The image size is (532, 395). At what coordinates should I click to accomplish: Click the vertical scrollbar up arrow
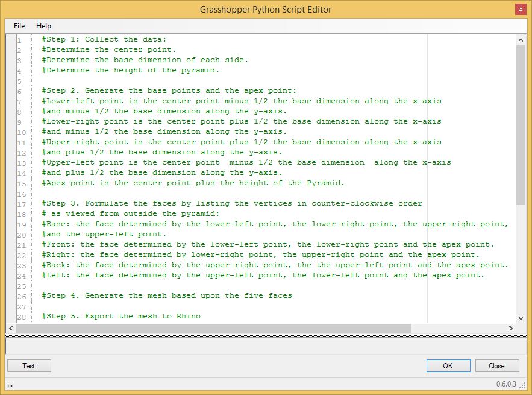click(x=521, y=40)
